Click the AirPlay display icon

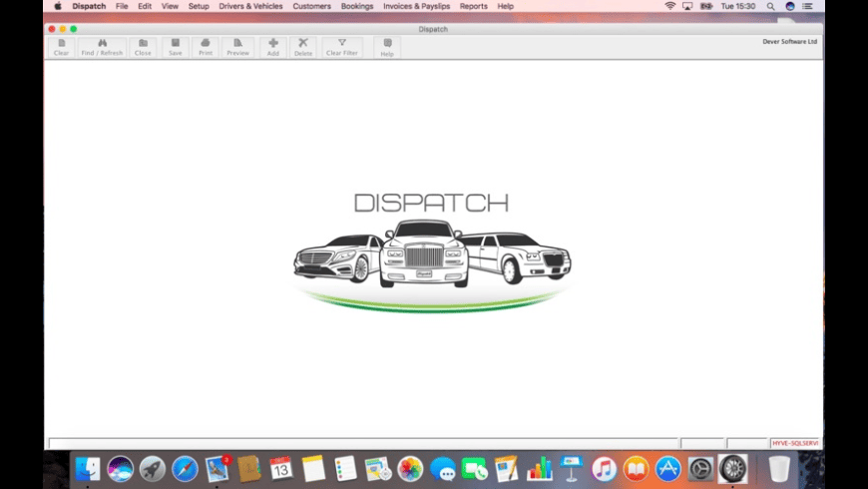pyautogui.click(x=687, y=6)
